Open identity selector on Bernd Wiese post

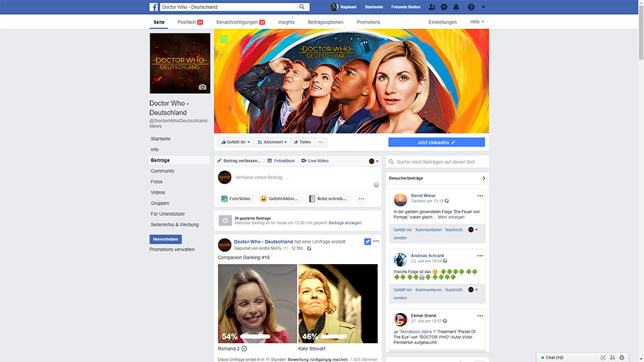point(473,230)
